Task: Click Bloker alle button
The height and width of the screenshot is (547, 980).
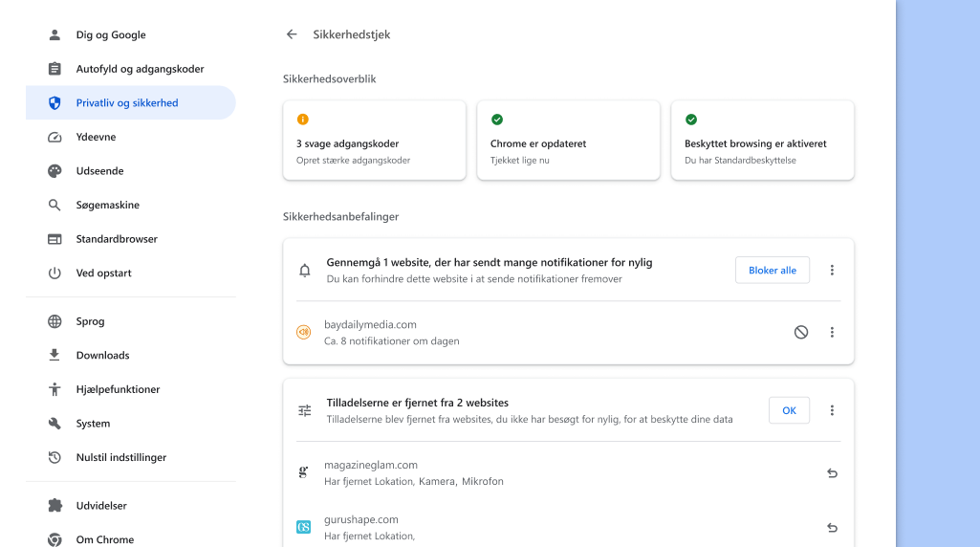Action: [x=773, y=270]
